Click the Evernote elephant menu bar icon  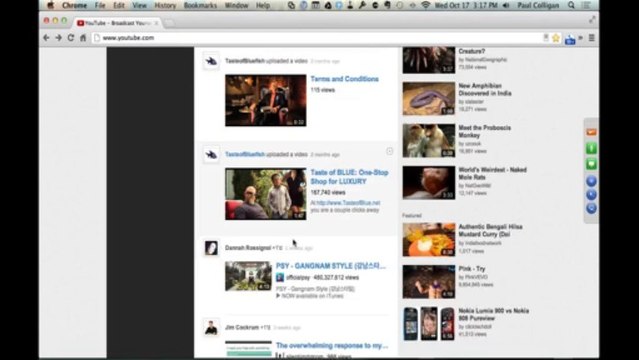[x=387, y=5]
